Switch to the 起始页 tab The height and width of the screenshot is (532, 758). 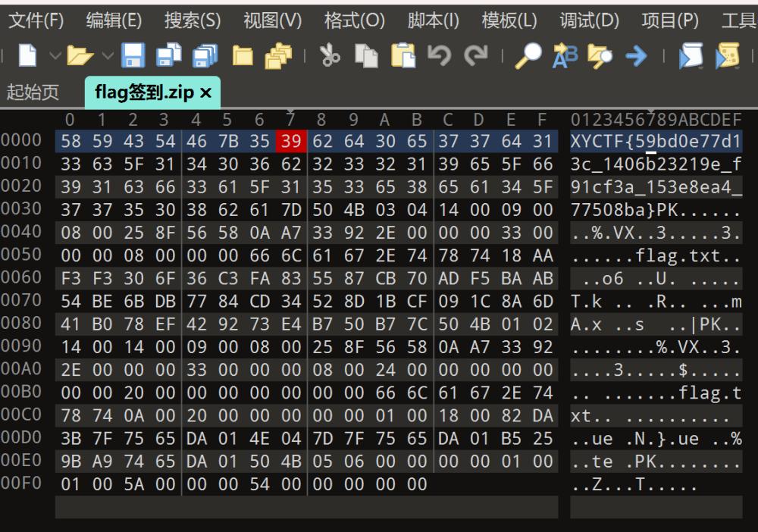click(x=33, y=92)
